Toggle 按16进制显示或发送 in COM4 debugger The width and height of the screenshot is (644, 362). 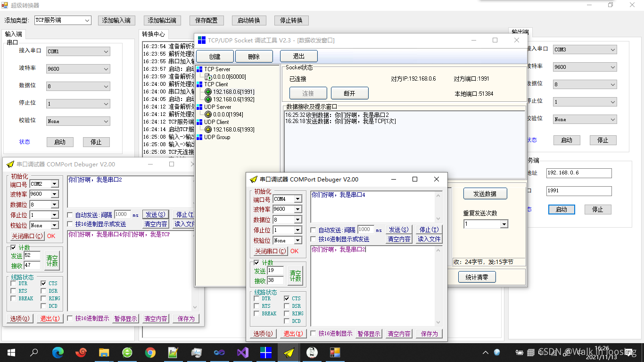pyautogui.click(x=313, y=239)
